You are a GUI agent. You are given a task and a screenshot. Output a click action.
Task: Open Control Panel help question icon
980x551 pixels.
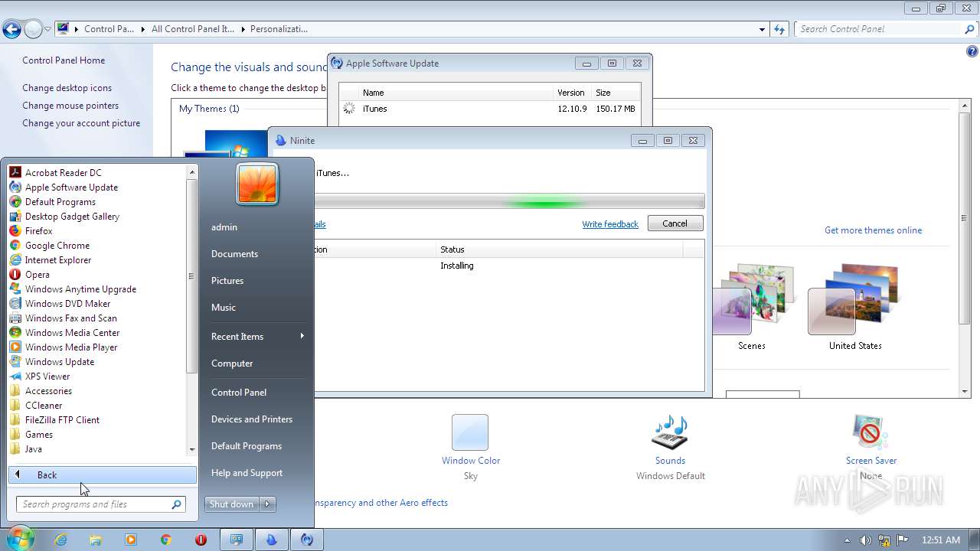point(972,52)
